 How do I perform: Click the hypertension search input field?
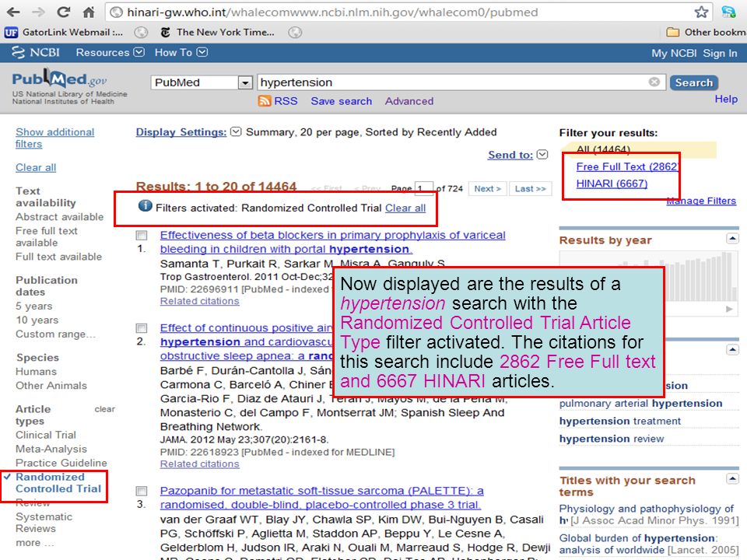pyautogui.click(x=454, y=82)
